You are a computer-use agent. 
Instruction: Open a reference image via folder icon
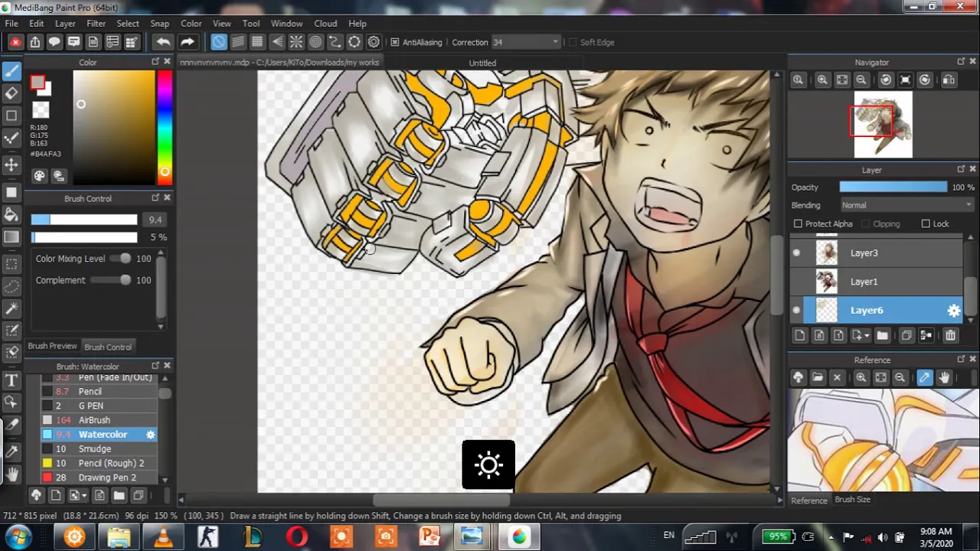818,377
